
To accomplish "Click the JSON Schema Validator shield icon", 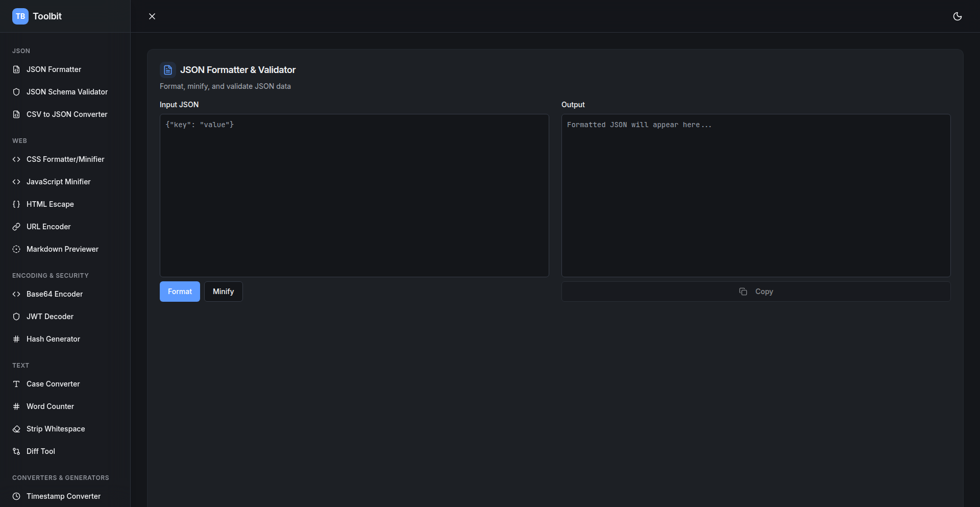I will 16,92.
